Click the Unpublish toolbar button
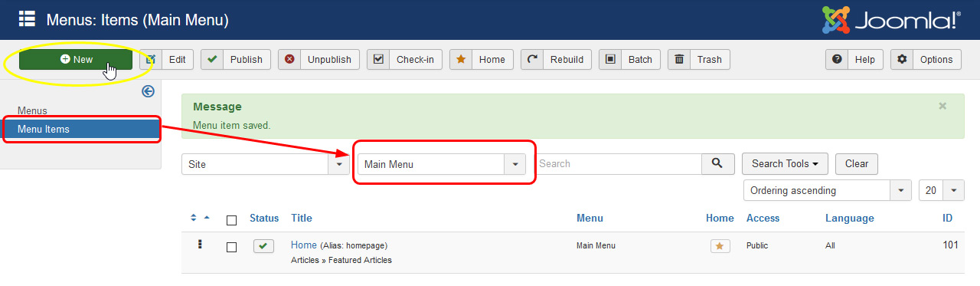Image resolution: width=980 pixels, height=286 pixels. pyautogui.click(x=318, y=59)
